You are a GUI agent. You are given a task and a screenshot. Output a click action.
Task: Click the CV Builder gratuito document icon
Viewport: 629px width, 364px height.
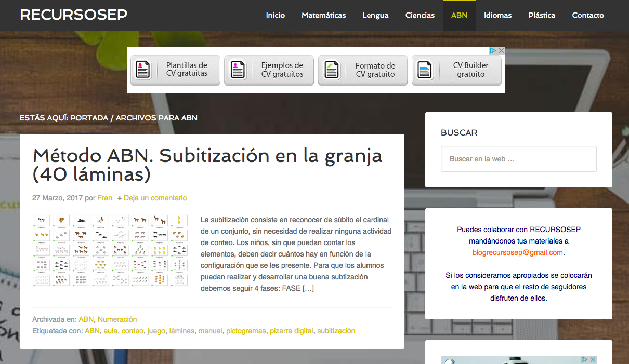[x=425, y=70]
